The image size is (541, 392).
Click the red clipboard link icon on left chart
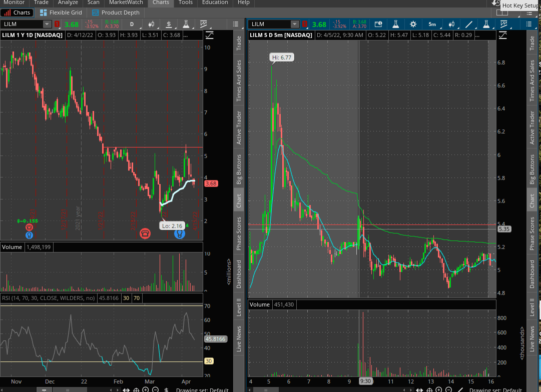pyautogui.click(x=57, y=24)
